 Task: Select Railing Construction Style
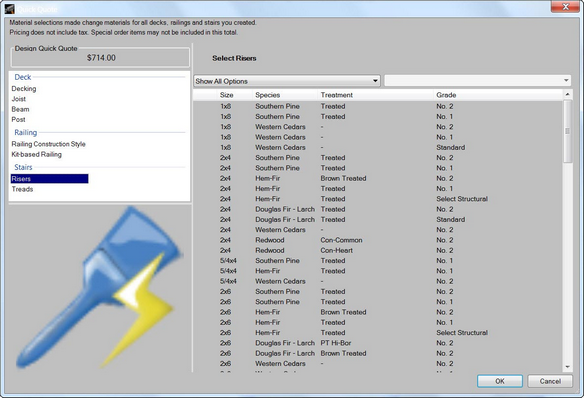pos(48,144)
